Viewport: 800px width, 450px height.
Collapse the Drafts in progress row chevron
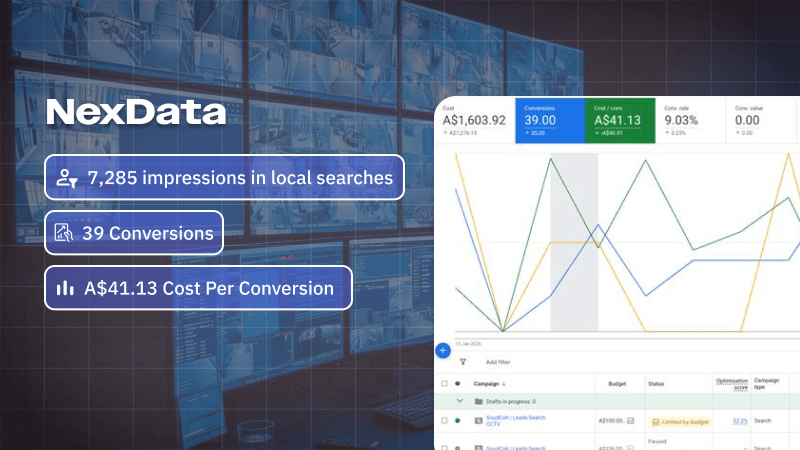pyautogui.click(x=460, y=401)
